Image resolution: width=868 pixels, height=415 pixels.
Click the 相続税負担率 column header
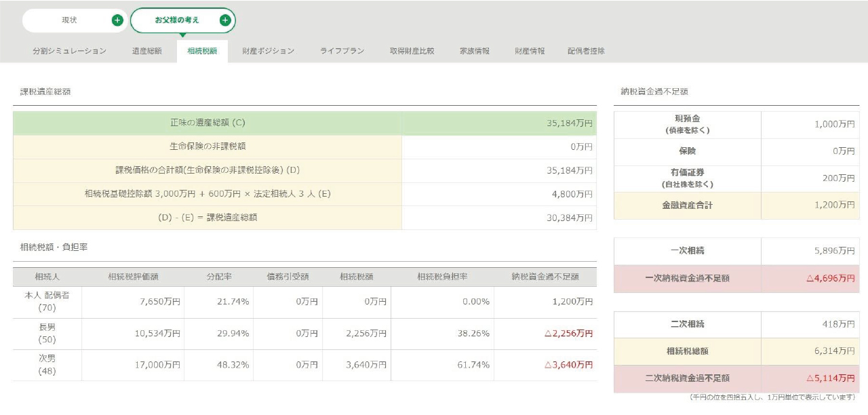(x=442, y=277)
